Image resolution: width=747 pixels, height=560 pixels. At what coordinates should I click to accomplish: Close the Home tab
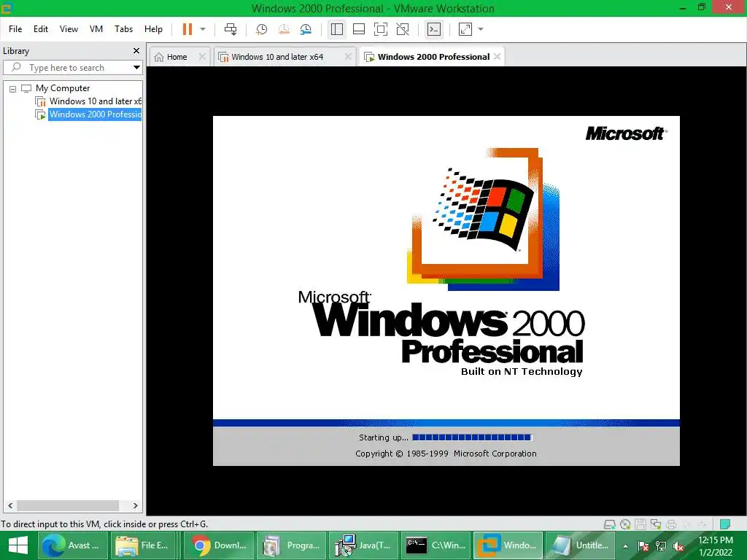coord(202,57)
